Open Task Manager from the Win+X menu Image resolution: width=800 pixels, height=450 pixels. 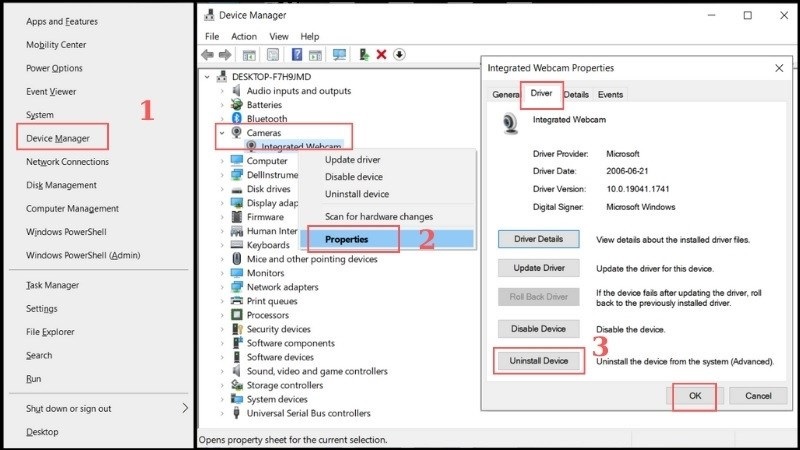click(x=52, y=285)
